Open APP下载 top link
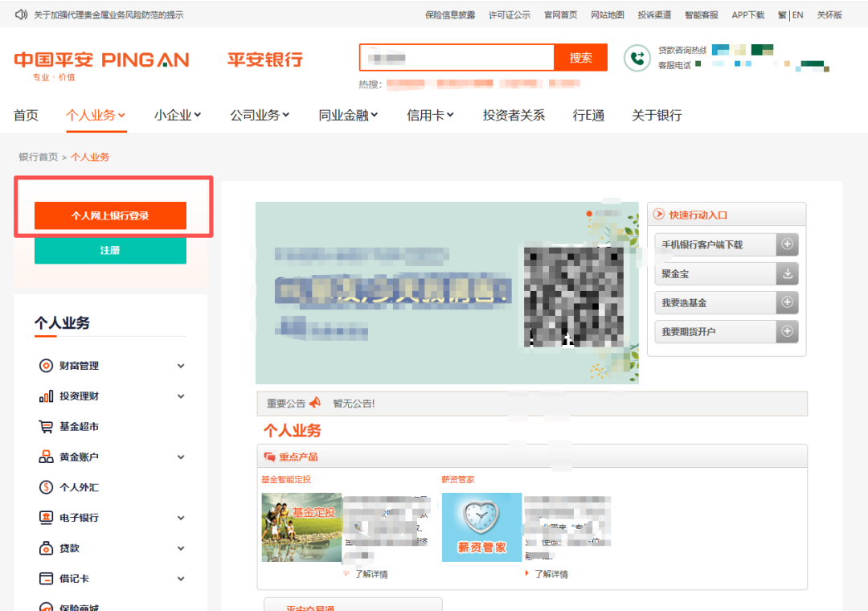 tap(748, 15)
